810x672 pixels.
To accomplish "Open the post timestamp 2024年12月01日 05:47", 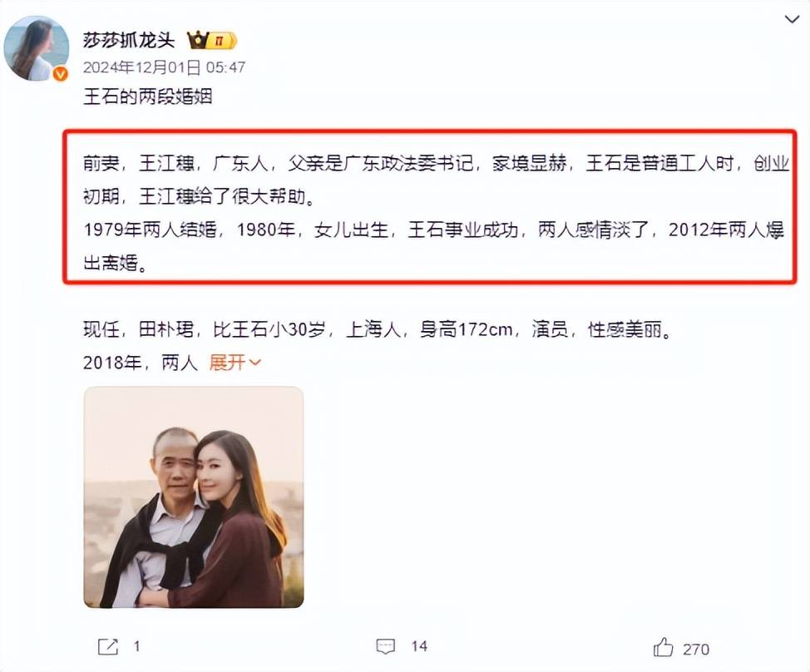I will [165, 67].
